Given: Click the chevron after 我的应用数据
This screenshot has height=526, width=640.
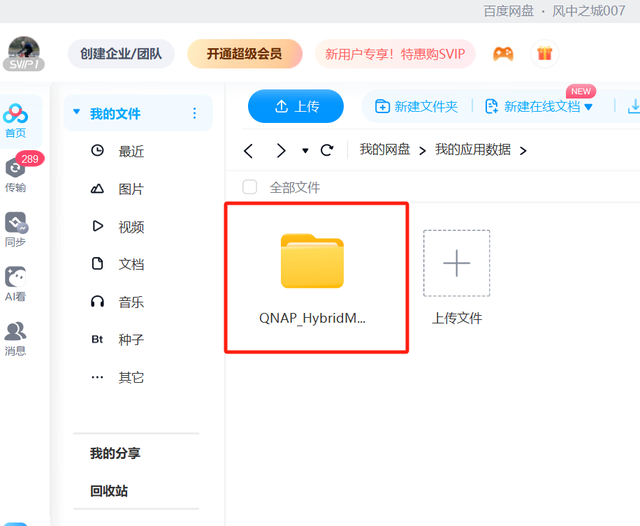Looking at the screenshot, I should click(523, 151).
